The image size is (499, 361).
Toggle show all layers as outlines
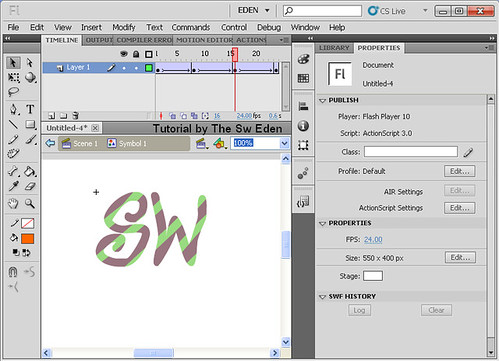coord(149,54)
